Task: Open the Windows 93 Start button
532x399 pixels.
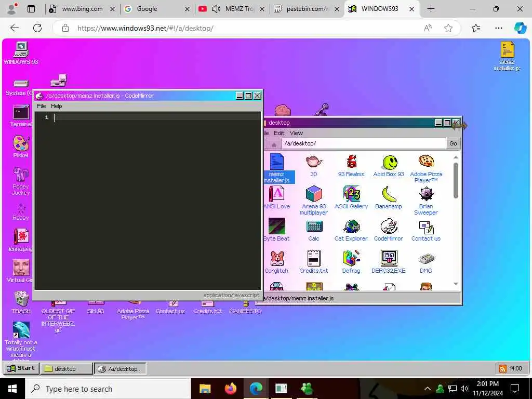Action: [21, 368]
